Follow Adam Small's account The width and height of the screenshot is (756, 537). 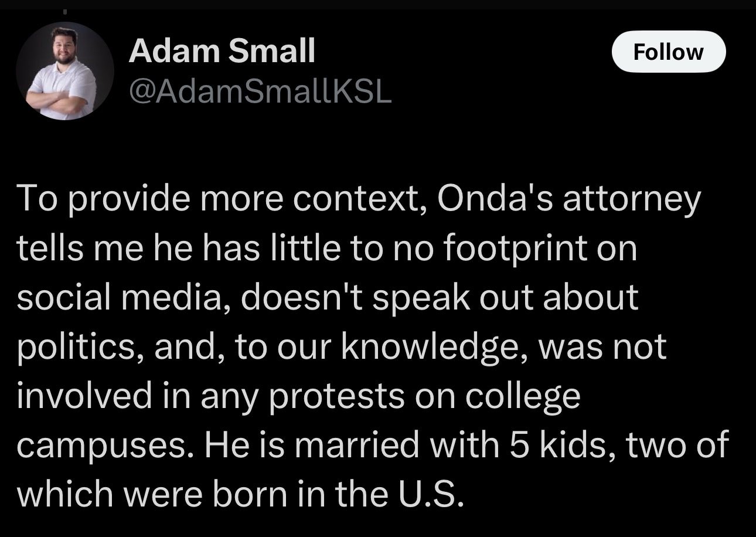click(x=669, y=52)
